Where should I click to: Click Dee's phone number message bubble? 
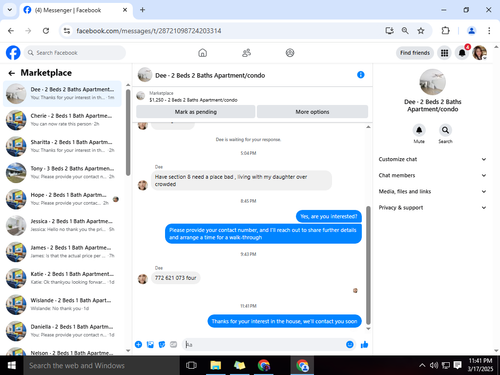pyautogui.click(x=176, y=278)
